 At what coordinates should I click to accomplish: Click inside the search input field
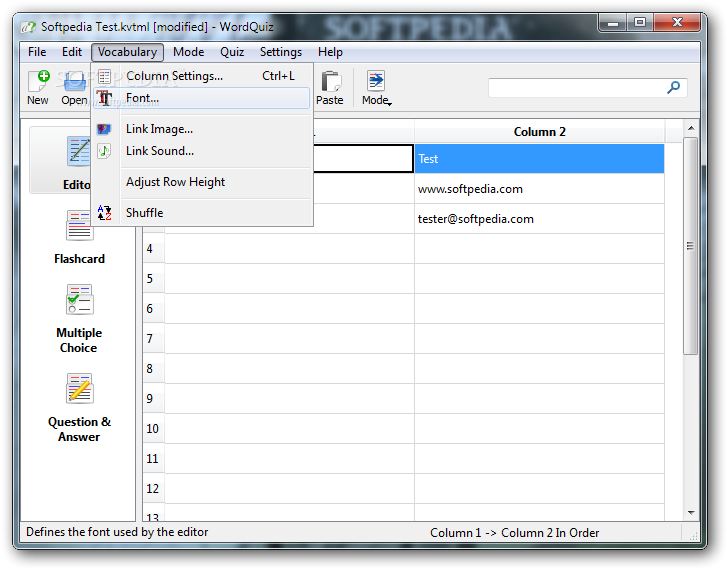578,88
